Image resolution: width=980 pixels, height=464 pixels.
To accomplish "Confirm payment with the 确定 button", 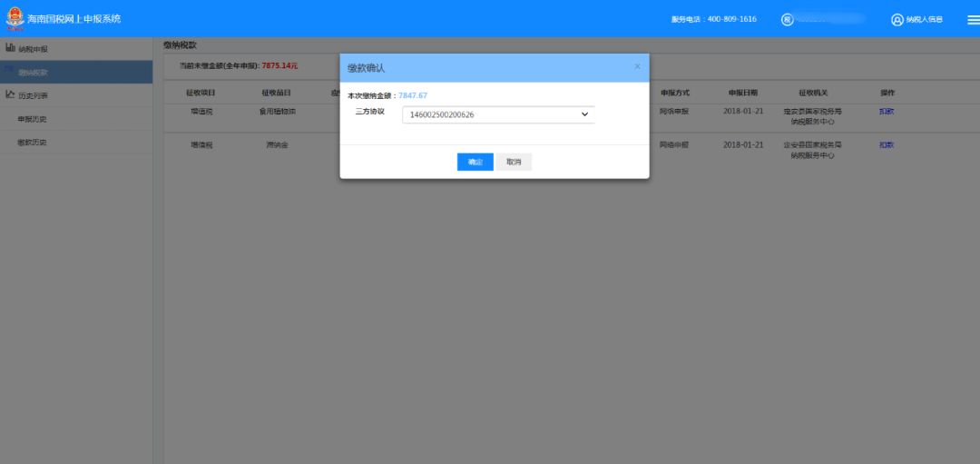I will coord(475,162).
